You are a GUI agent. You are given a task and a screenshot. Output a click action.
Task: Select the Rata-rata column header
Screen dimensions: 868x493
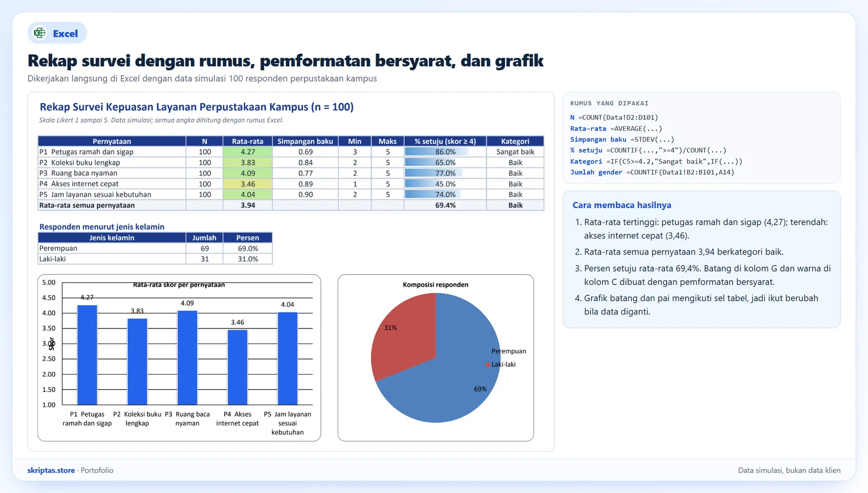point(247,141)
